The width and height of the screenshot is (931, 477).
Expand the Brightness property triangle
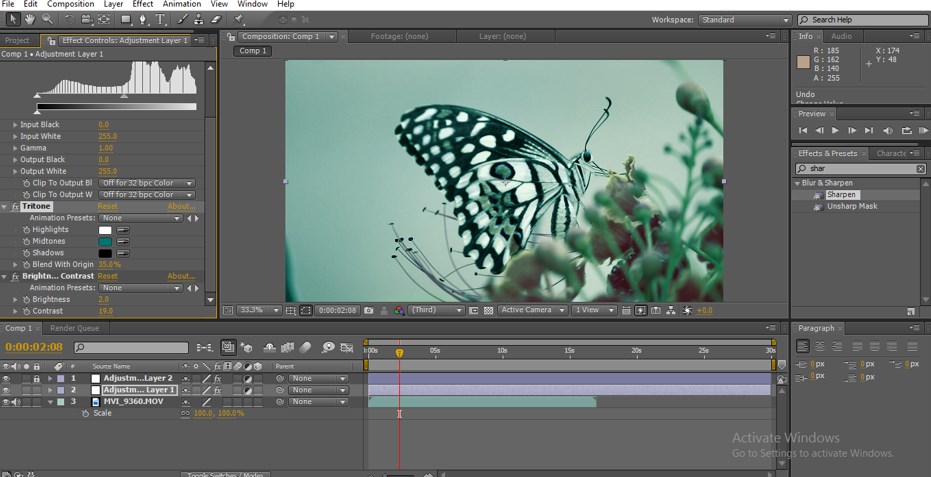[15, 299]
